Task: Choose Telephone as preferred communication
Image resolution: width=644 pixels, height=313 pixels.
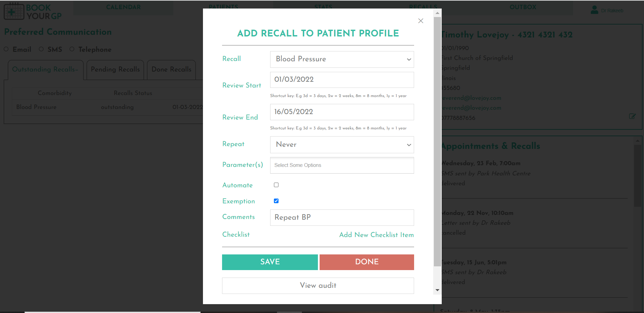Action: click(72, 49)
